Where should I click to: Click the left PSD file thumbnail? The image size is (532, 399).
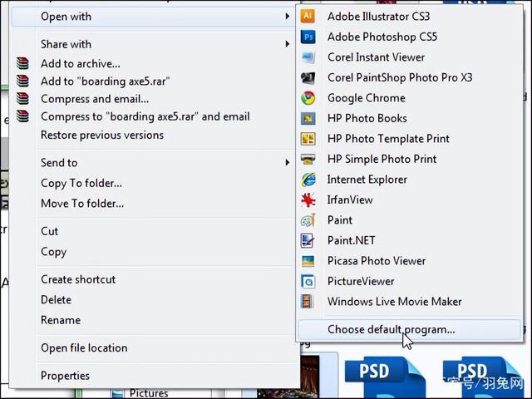(385, 376)
